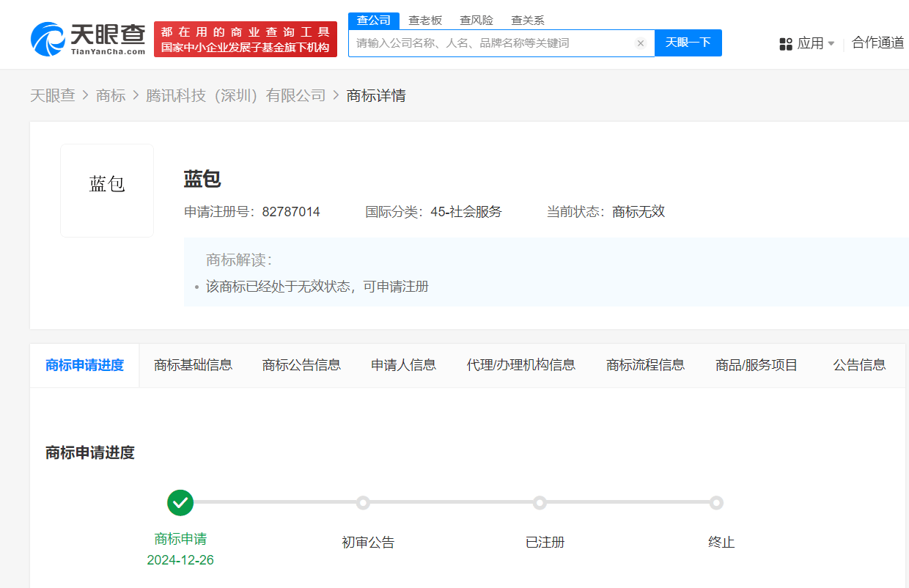
Task: Switch to 商标流程信息 tab
Action: [645, 365]
